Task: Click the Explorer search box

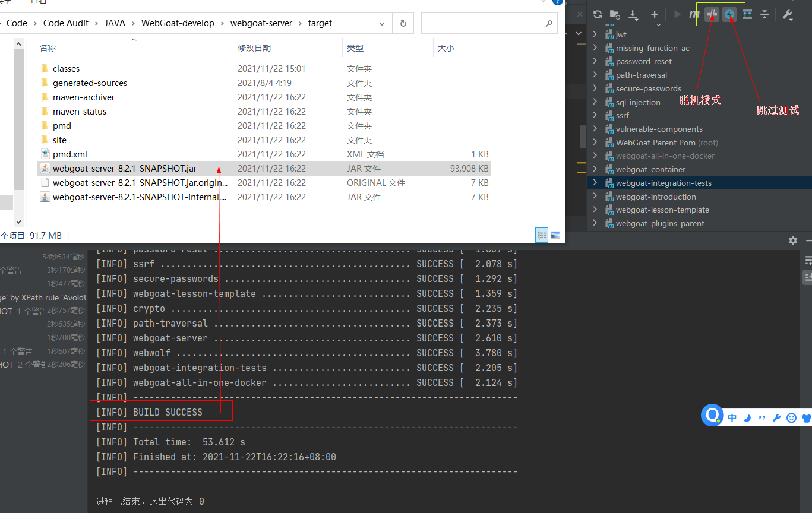Action: pyautogui.click(x=489, y=24)
